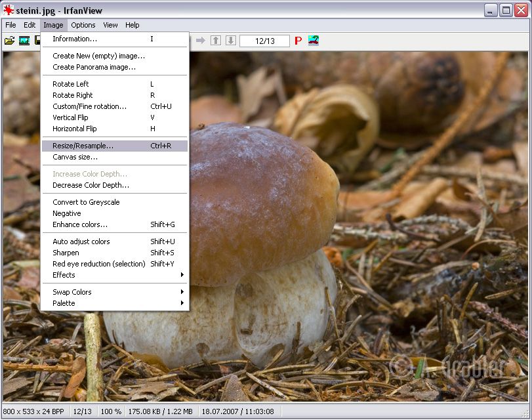The height and width of the screenshot is (420, 532).
Task: Choose Sharpen from the menu
Action: click(x=66, y=253)
